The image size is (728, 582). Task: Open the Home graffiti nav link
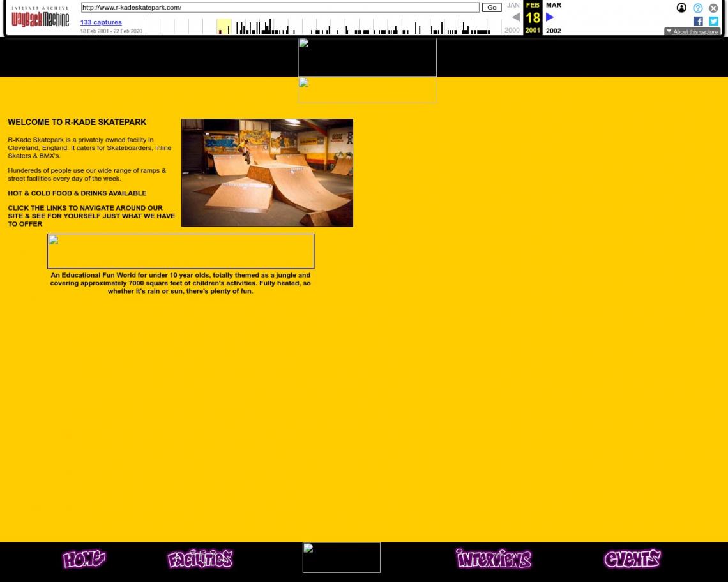point(84,559)
